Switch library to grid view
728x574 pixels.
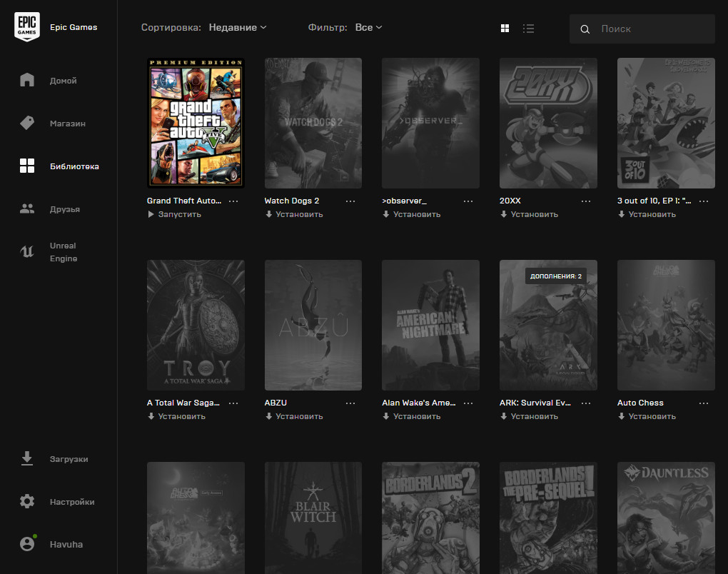505,29
